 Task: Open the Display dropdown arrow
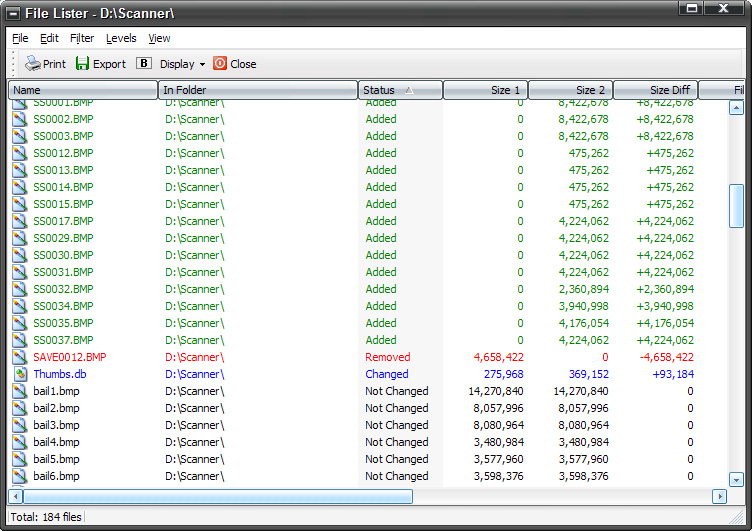point(202,64)
